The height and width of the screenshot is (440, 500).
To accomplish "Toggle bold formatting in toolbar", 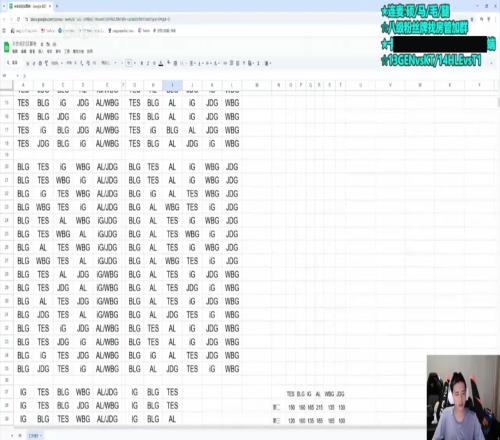I will pyautogui.click(x=142, y=63).
